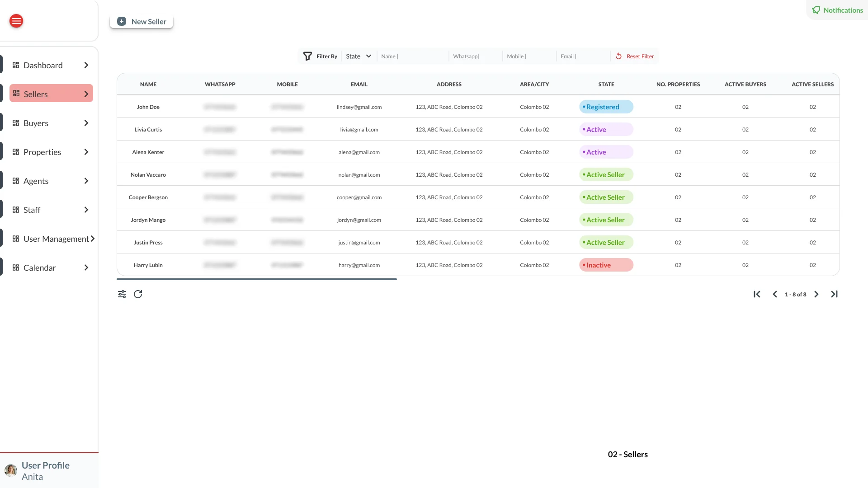The image size is (868, 488).
Task: Click the Cooper Bergson name cell
Action: point(148,197)
